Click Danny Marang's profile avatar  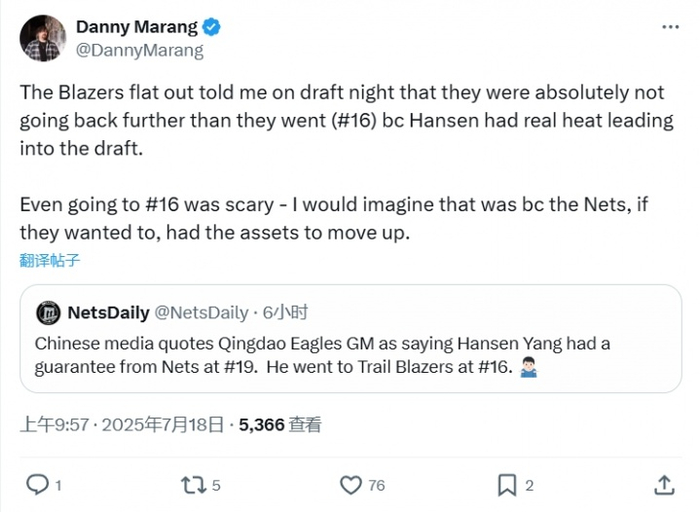pos(41,37)
